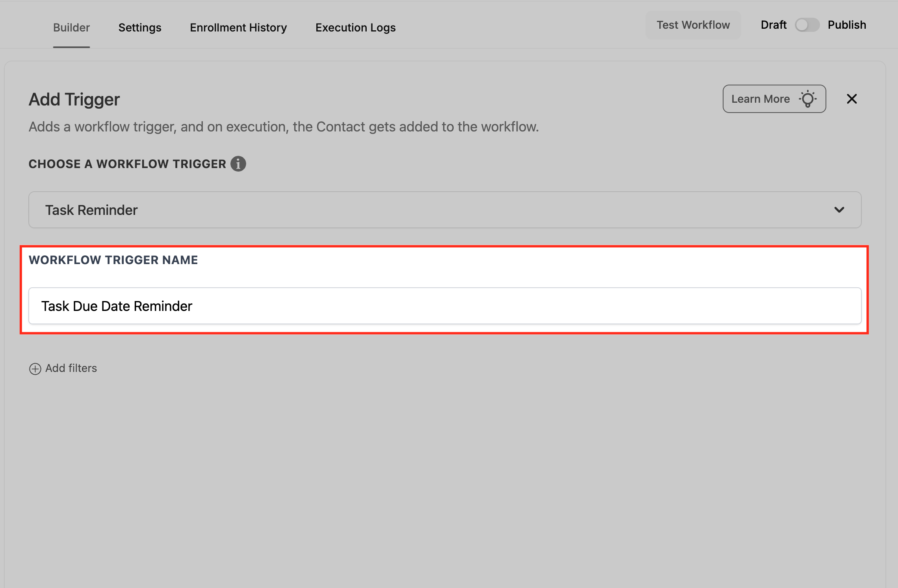Viewport: 898px width, 588px height.
Task: Click the Workflow Trigger Name label
Action: pos(113,260)
